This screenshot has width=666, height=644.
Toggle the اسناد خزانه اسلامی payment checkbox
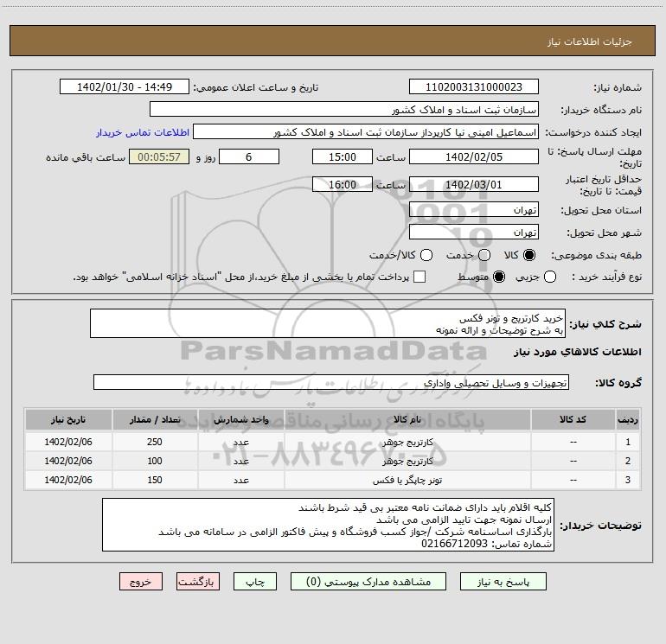(419, 277)
